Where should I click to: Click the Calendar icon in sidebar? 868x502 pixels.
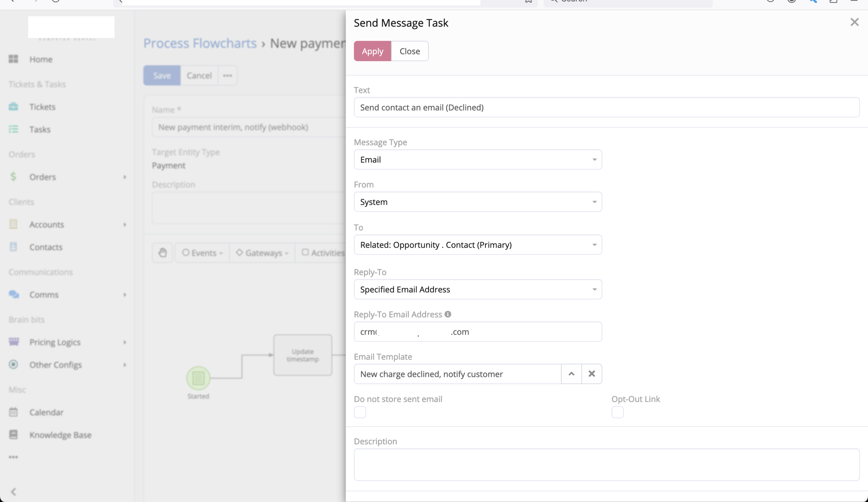(x=13, y=412)
